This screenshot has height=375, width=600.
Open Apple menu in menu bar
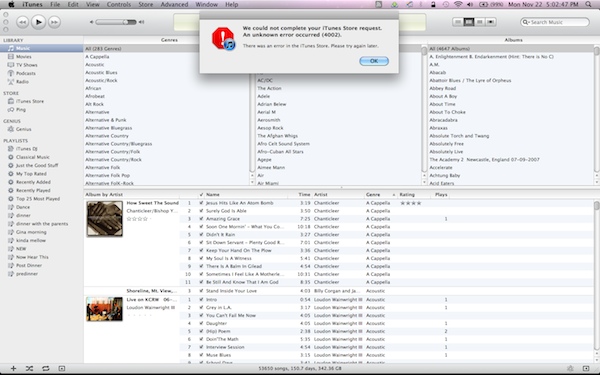(x=11, y=5)
